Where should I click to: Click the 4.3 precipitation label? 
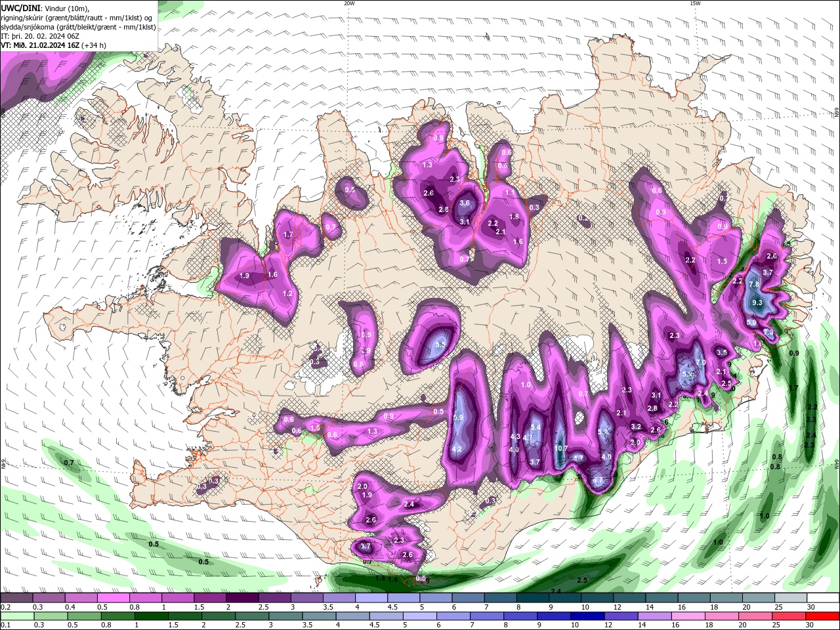click(515, 436)
